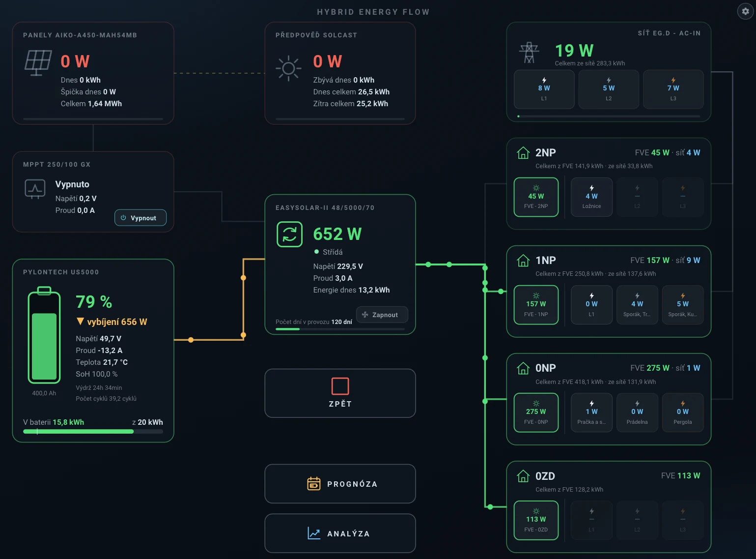Open settings gear icon
Viewport: 756px width, 559px height.
pyautogui.click(x=745, y=11)
